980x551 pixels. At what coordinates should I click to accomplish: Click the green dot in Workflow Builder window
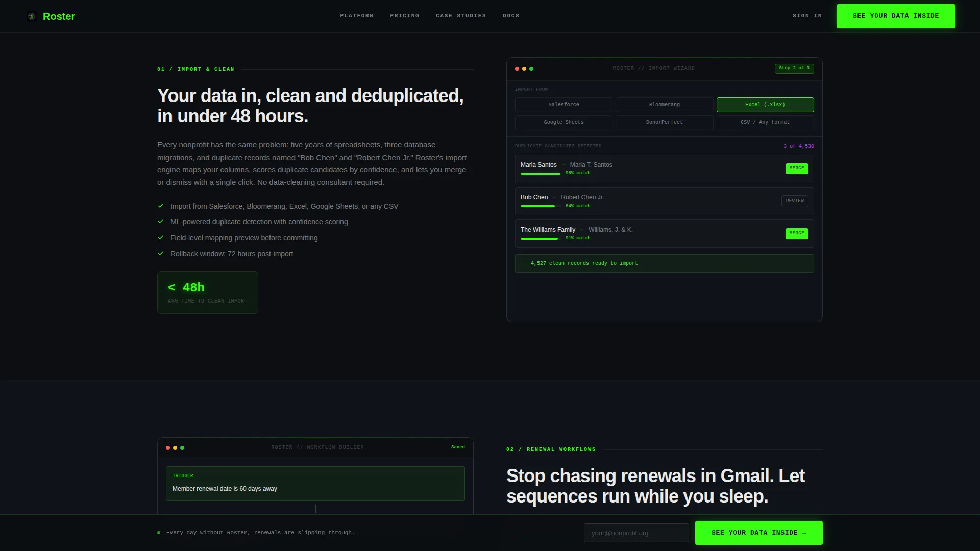[182, 448]
